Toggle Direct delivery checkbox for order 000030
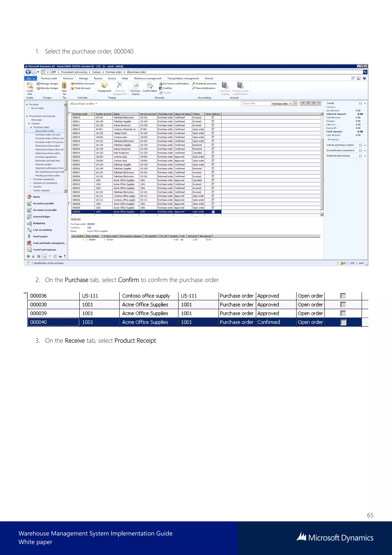This screenshot has width=392, height=555. pyautogui.click(x=213, y=180)
